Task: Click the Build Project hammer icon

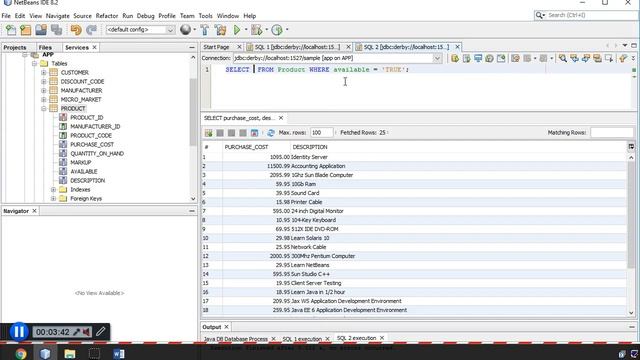Action: 205,30
